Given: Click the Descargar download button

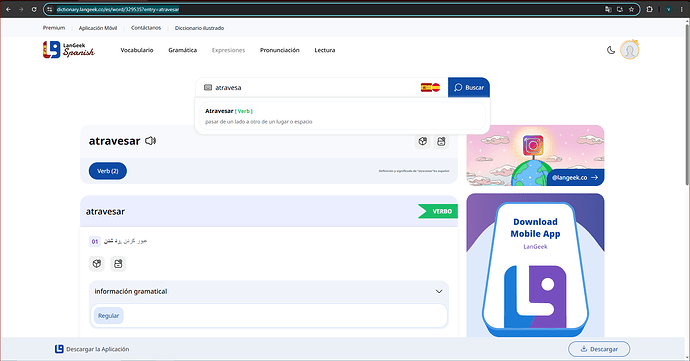Looking at the screenshot, I should 599,349.
